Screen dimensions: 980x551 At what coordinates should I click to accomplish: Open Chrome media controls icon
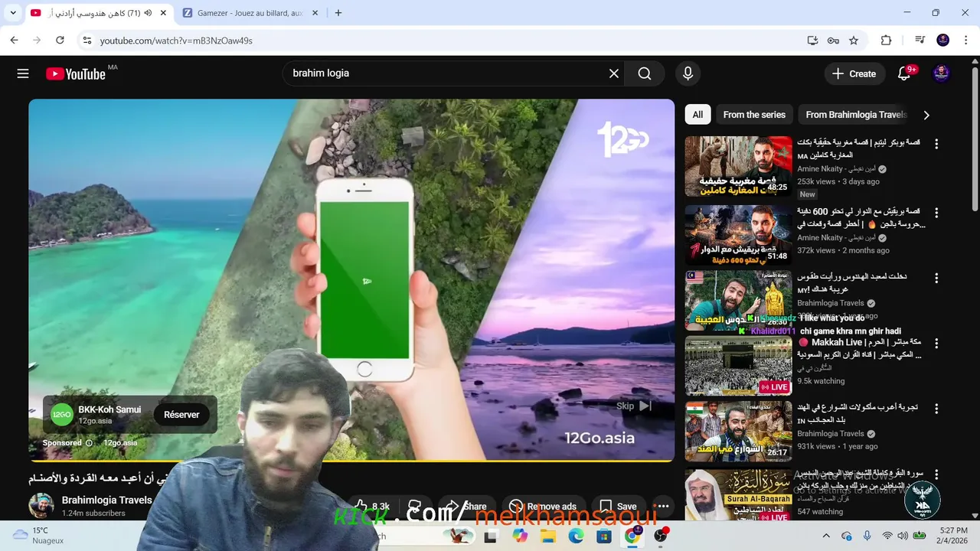pyautogui.click(x=920, y=41)
